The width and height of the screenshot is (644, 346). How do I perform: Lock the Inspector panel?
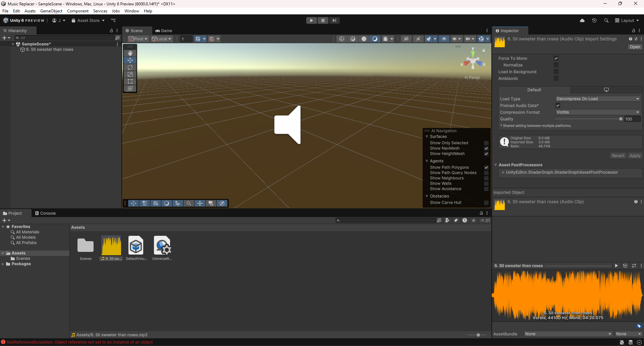pyautogui.click(x=633, y=30)
